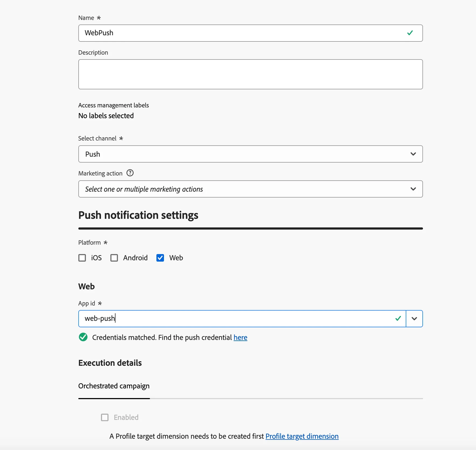Click the App id text field
The height and width of the screenshot is (450, 476).
(242, 319)
